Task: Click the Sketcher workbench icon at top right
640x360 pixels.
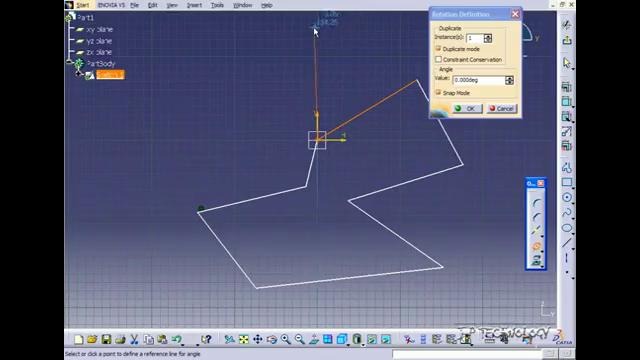Action: [x=567, y=25]
